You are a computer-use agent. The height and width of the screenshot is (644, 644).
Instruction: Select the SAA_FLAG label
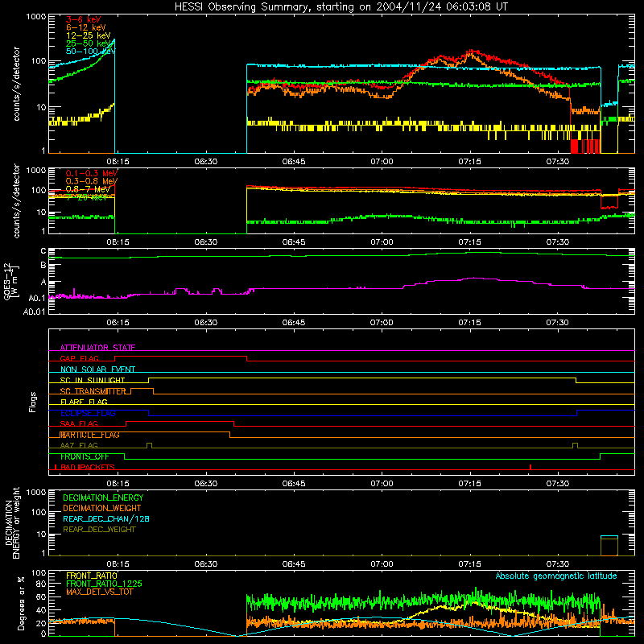coord(79,423)
